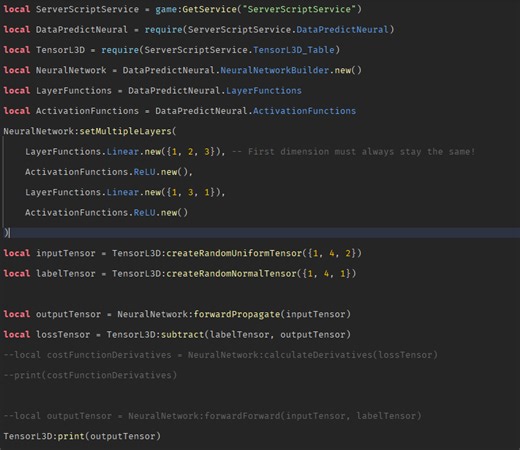This screenshot has width=520, height=450.
Task: Click the subtract method on TensorL3D
Action: pos(182,334)
